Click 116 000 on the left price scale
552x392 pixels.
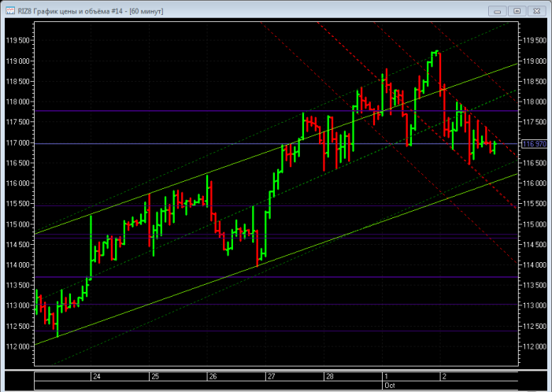18,183
